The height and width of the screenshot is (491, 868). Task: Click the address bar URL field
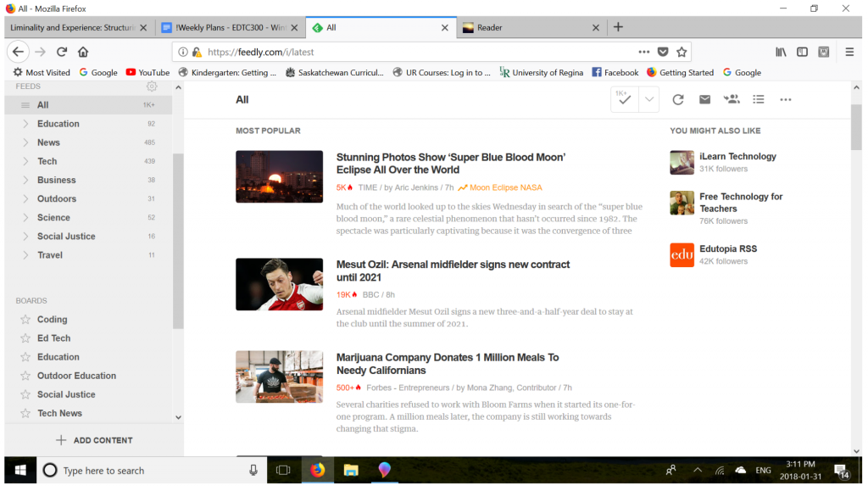[420, 52]
